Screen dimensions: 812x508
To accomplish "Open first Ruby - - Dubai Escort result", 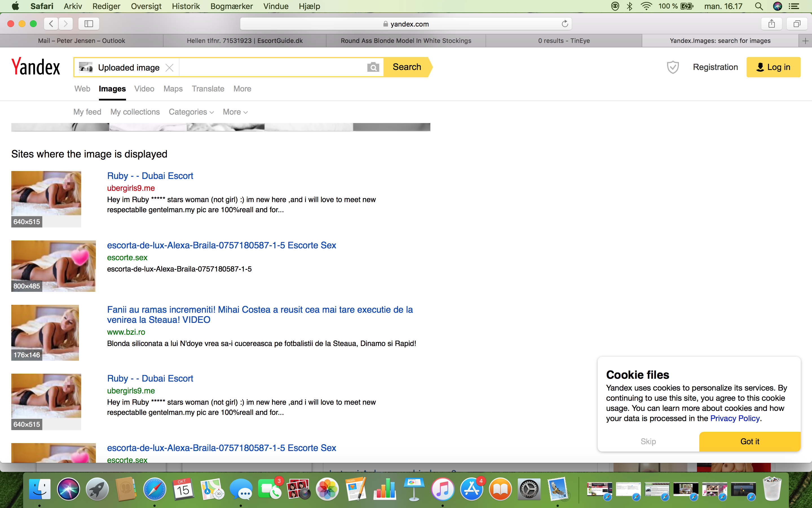I will pos(150,176).
